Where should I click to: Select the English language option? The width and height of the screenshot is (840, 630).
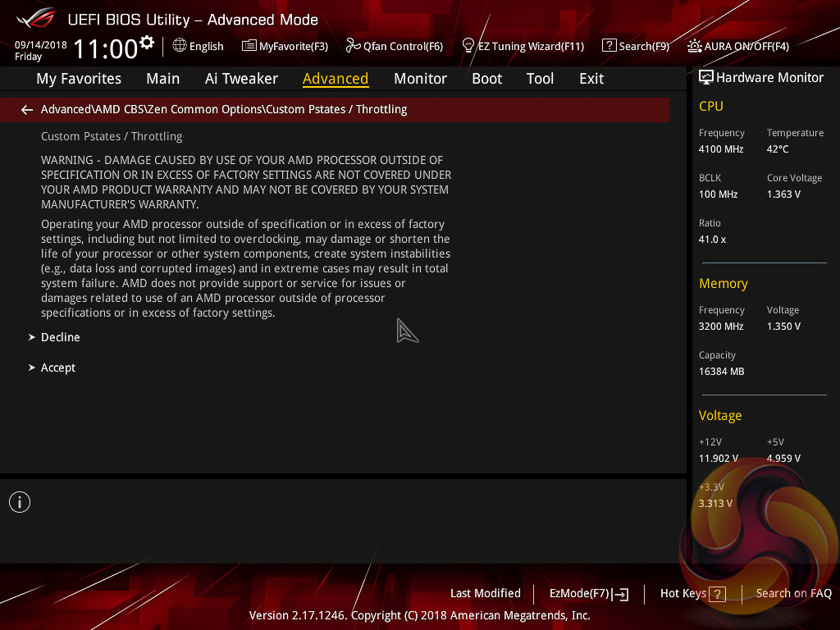tap(206, 47)
